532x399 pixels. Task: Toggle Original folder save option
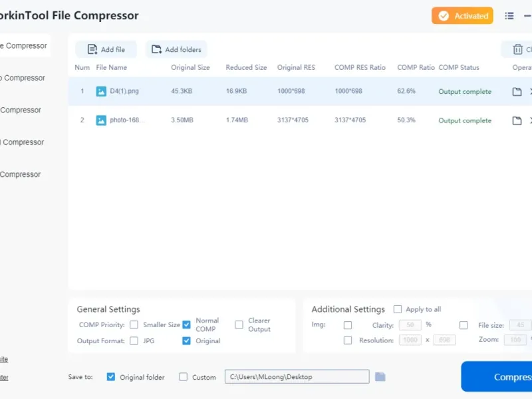pos(110,377)
